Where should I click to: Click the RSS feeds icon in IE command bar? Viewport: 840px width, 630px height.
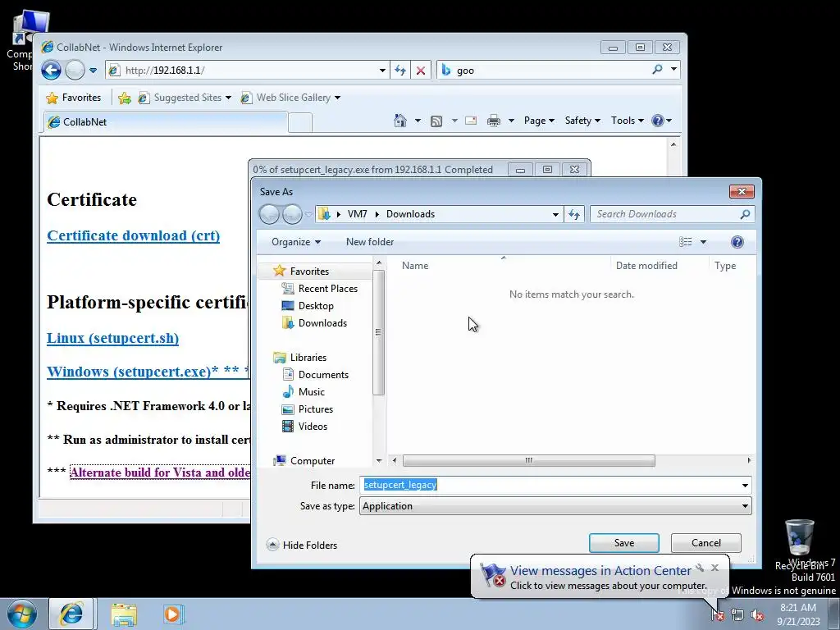(x=436, y=121)
